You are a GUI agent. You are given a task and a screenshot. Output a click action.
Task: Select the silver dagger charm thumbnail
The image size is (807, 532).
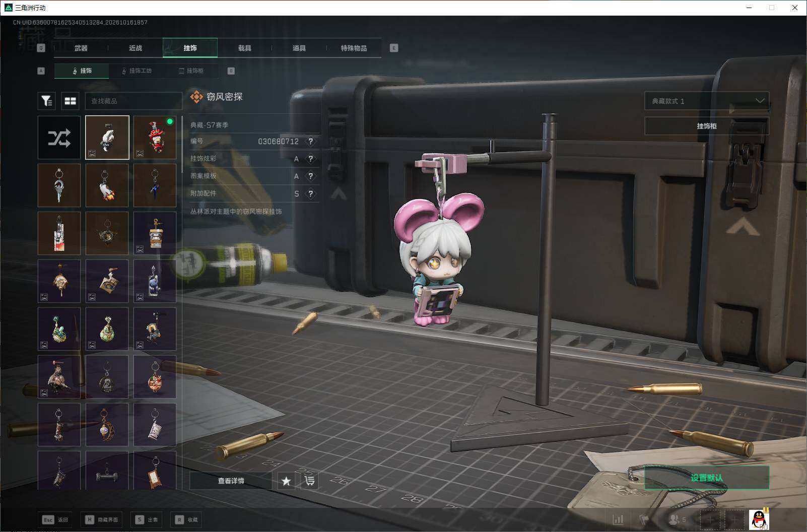(59, 185)
